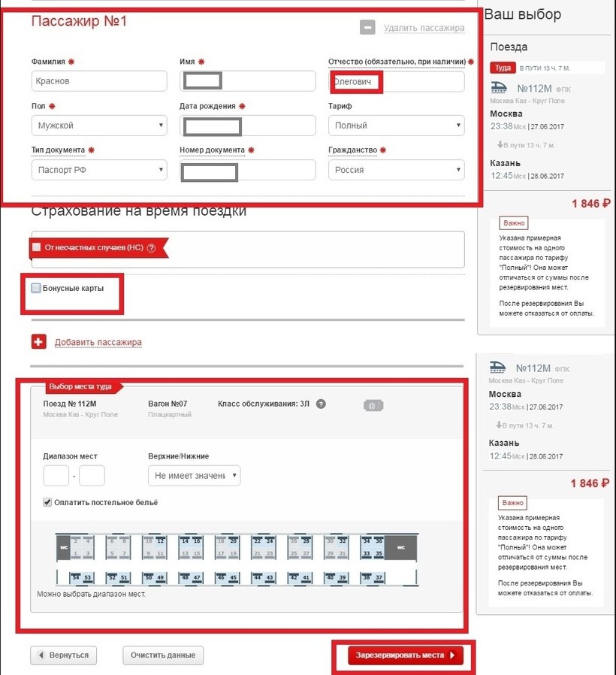Viewport: 616px width, 675px height.
Task: Select seat 22 on carriage map
Action: (257, 540)
